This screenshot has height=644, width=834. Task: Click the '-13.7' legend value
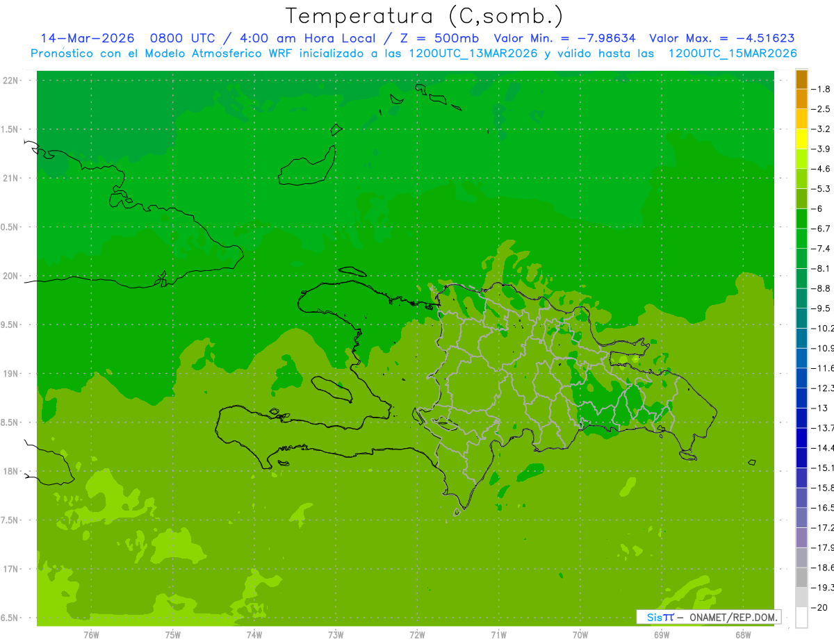[x=822, y=427]
